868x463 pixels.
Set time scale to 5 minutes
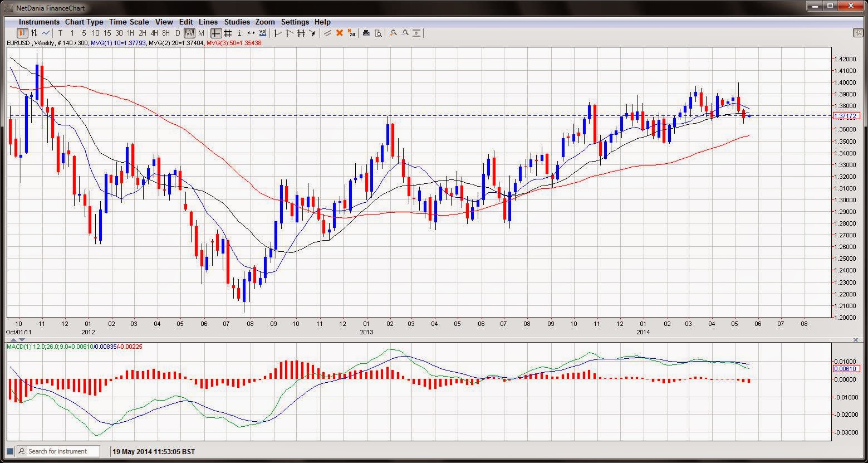point(84,33)
